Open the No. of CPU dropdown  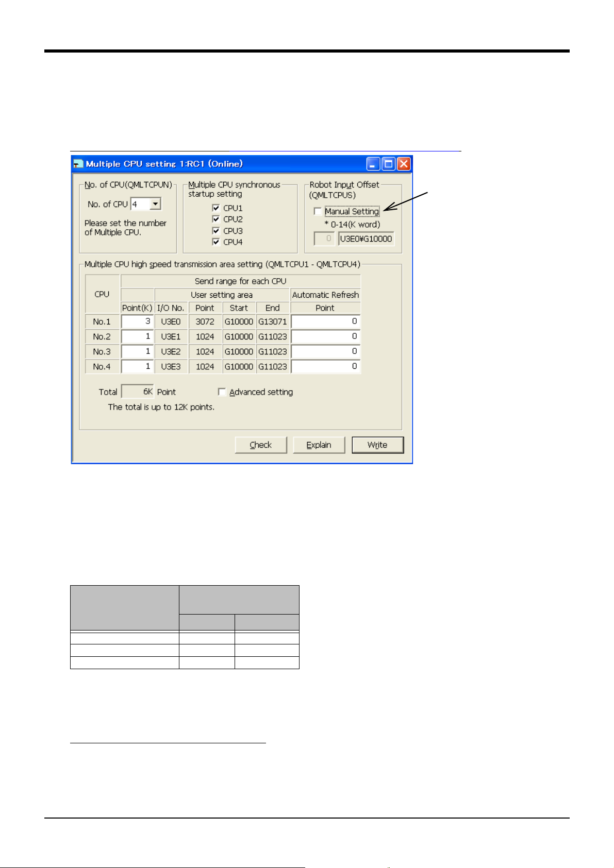pos(155,204)
